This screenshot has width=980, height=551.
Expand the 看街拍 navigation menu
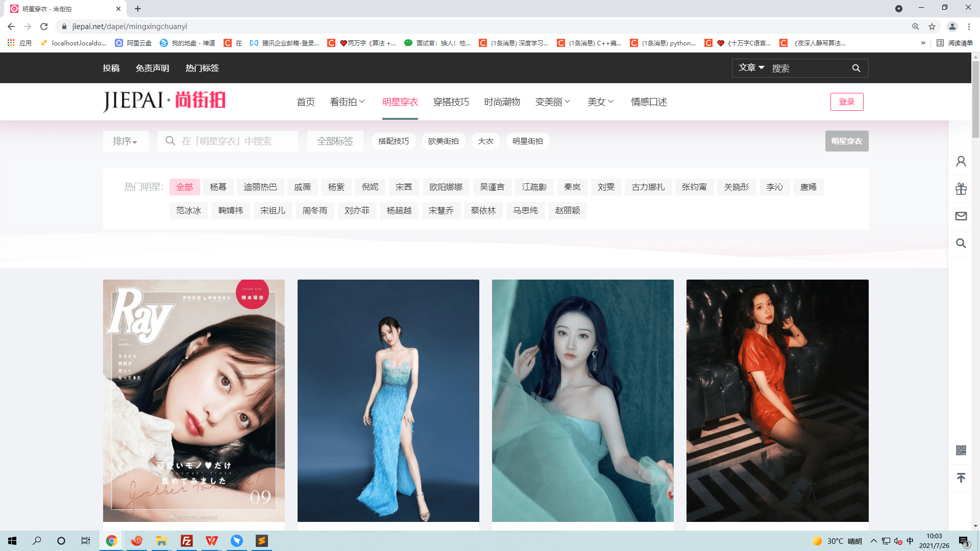(x=348, y=102)
